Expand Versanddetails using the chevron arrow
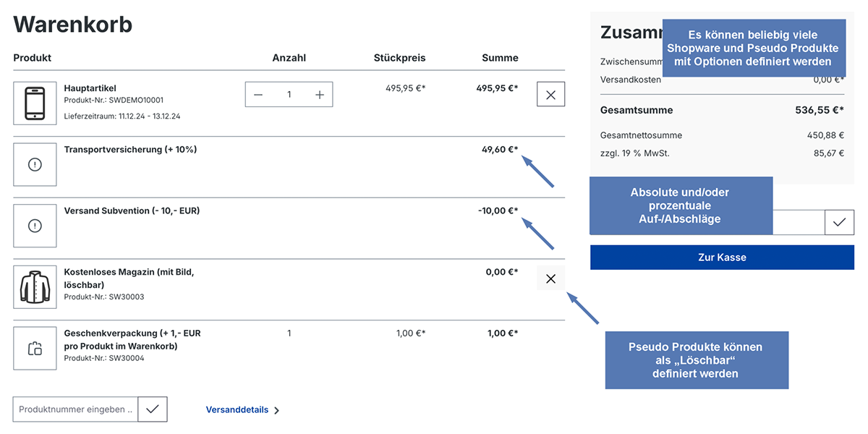 277,410
